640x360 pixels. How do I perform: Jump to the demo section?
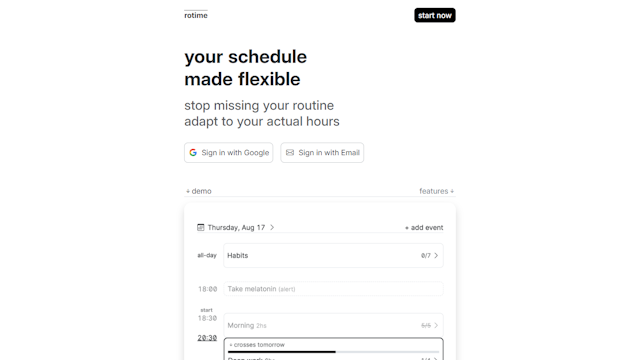(x=199, y=191)
